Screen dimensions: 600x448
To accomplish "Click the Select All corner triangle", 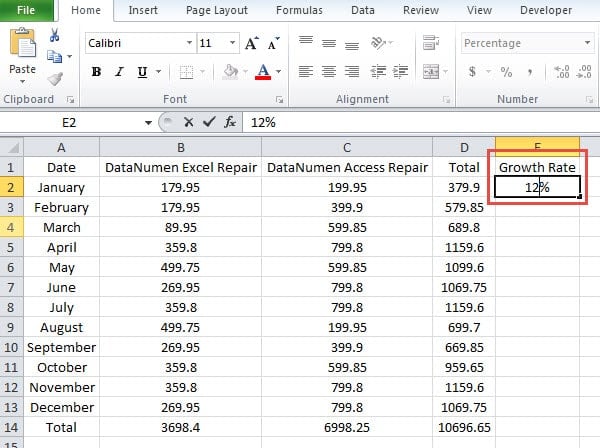I will click(x=12, y=147).
